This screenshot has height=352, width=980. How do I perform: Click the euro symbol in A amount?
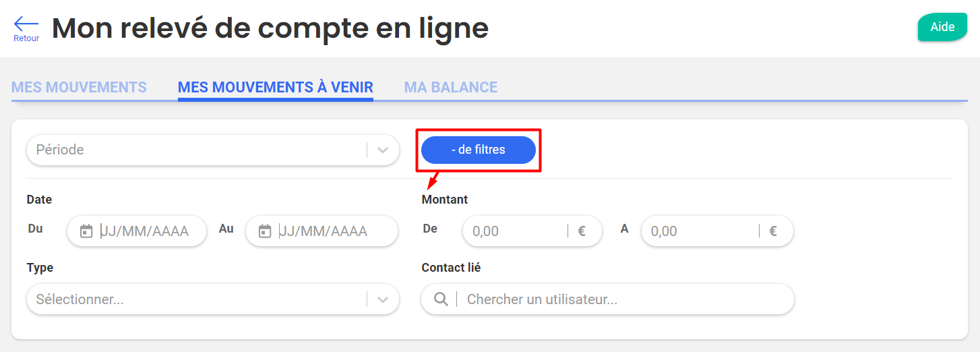pyautogui.click(x=773, y=231)
